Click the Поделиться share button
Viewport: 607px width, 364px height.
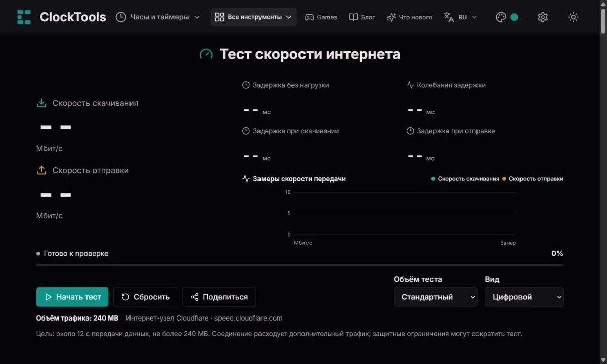click(x=219, y=297)
